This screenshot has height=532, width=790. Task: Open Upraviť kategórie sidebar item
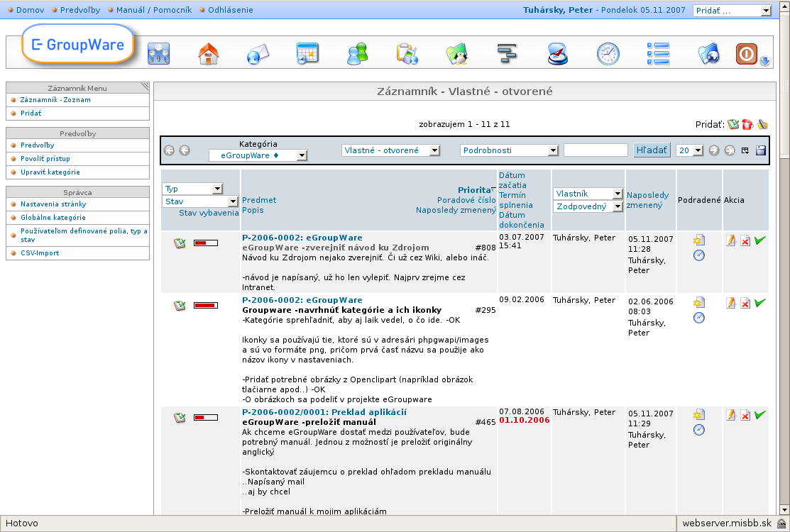50,172
